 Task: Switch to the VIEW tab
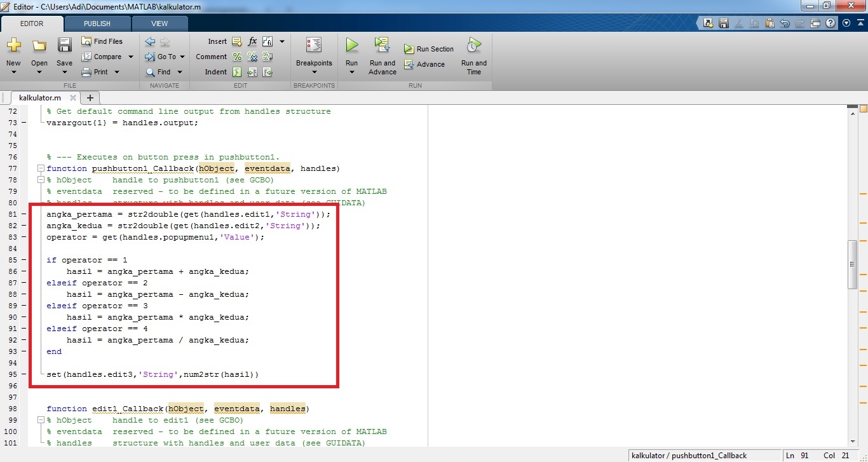(159, 24)
